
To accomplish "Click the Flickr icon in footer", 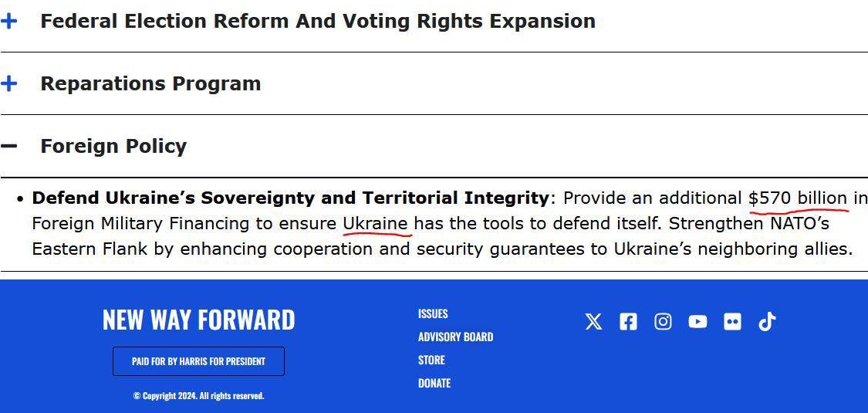I will pyautogui.click(x=732, y=322).
